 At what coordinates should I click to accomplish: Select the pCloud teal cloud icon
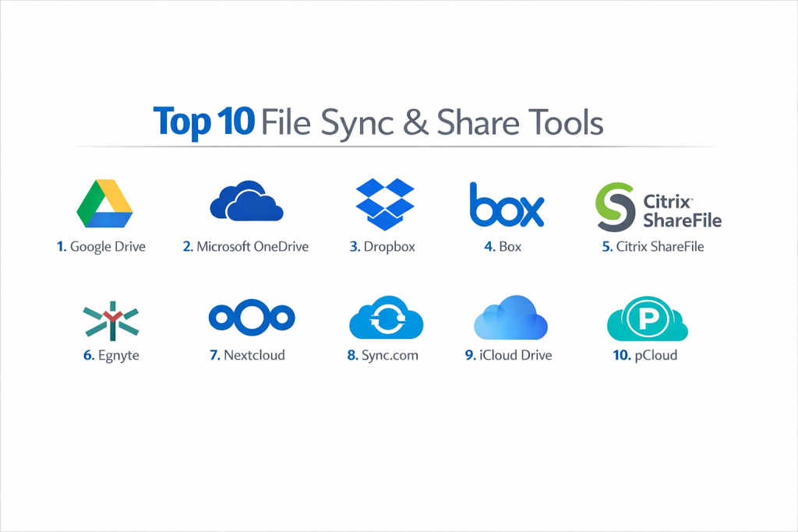click(646, 319)
